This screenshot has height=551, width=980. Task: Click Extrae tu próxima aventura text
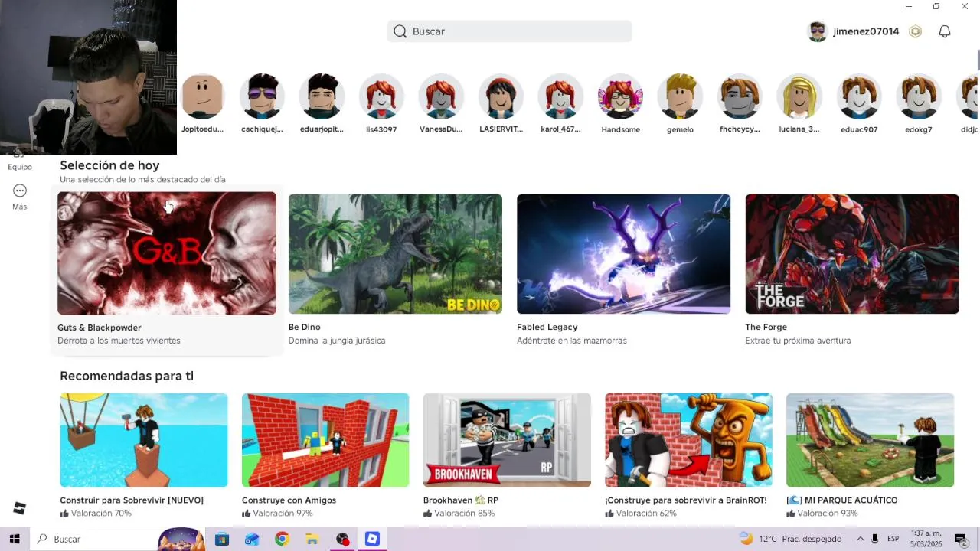[x=798, y=341]
